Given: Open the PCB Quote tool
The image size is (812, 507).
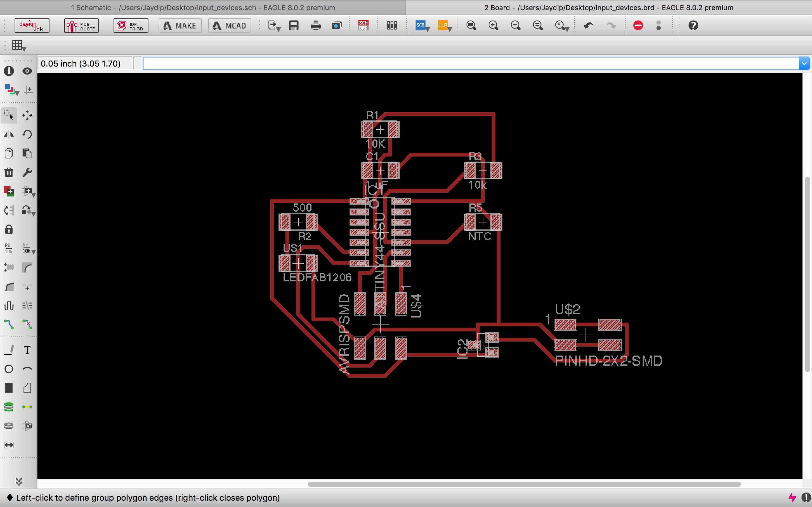Looking at the screenshot, I should point(81,25).
